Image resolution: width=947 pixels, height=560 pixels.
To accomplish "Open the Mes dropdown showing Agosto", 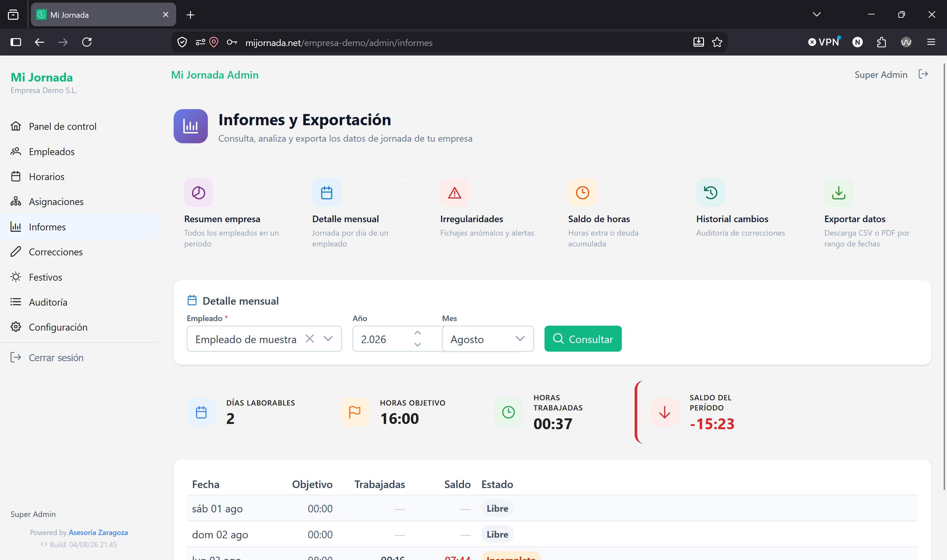I will click(487, 339).
